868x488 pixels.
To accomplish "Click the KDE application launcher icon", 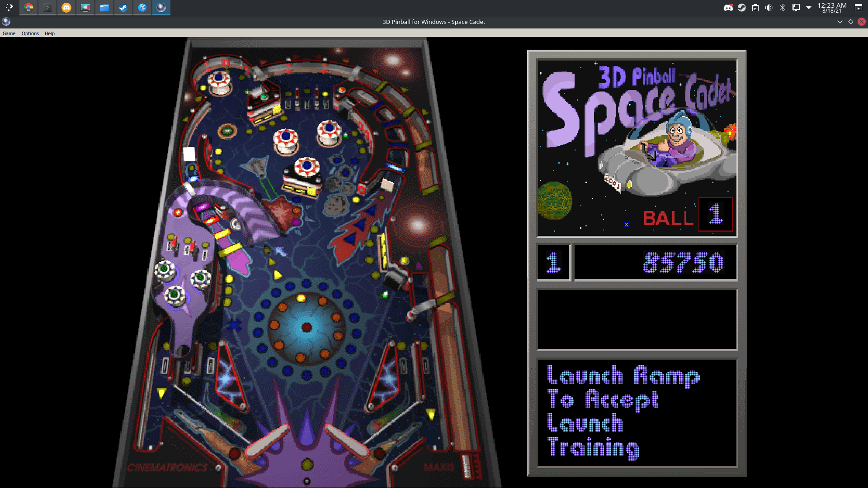I will pos(9,7).
